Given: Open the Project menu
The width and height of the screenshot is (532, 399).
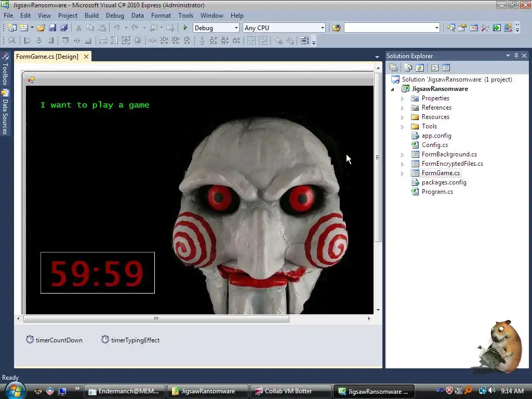Looking at the screenshot, I should pyautogui.click(x=68, y=16).
